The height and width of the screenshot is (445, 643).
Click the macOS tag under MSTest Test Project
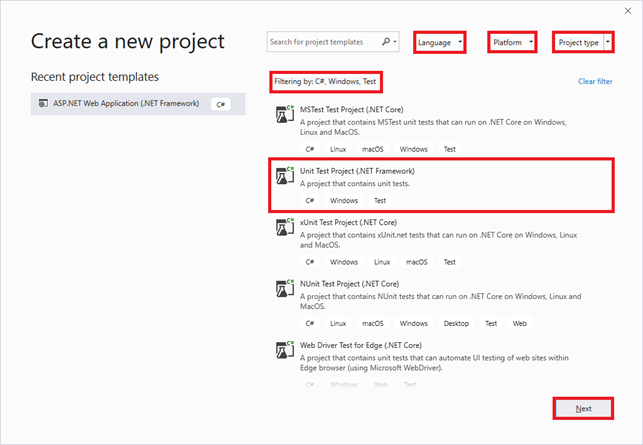point(372,149)
